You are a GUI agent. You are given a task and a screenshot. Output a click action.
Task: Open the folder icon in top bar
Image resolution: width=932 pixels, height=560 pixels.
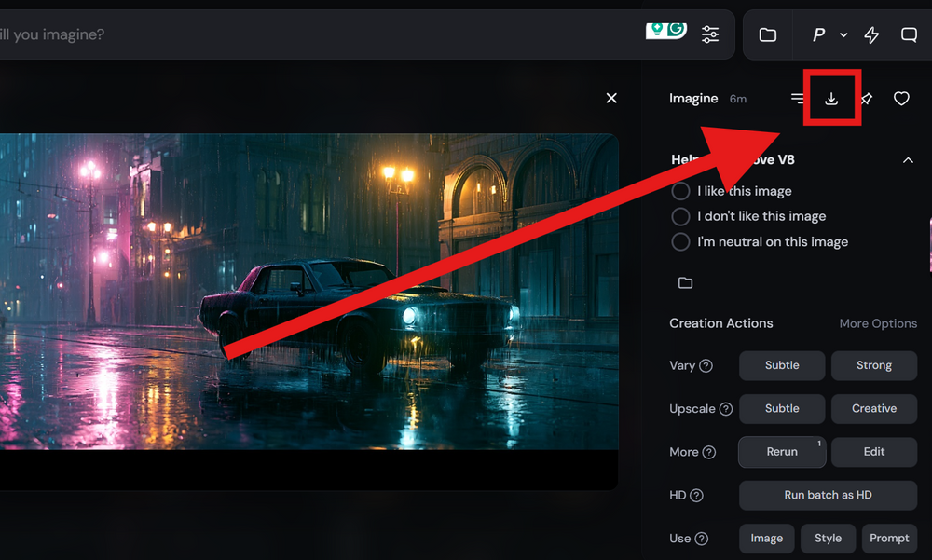click(767, 35)
